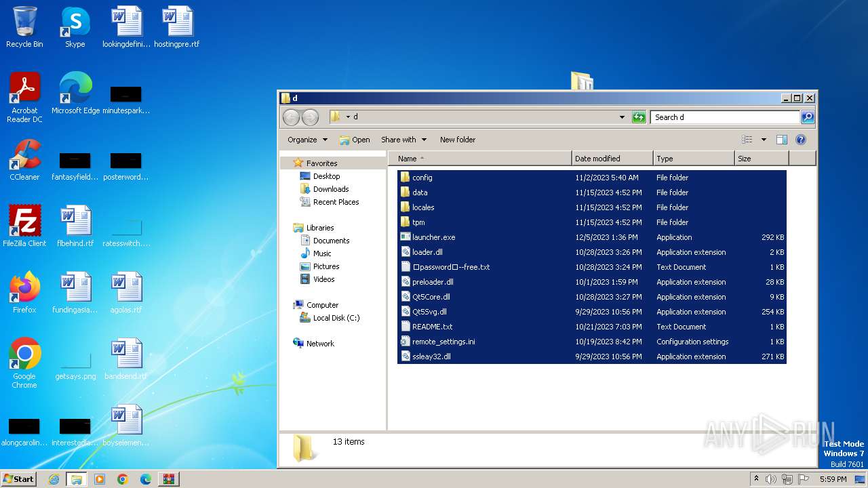
Task: Sort by Date modified column header
Action: (612, 159)
